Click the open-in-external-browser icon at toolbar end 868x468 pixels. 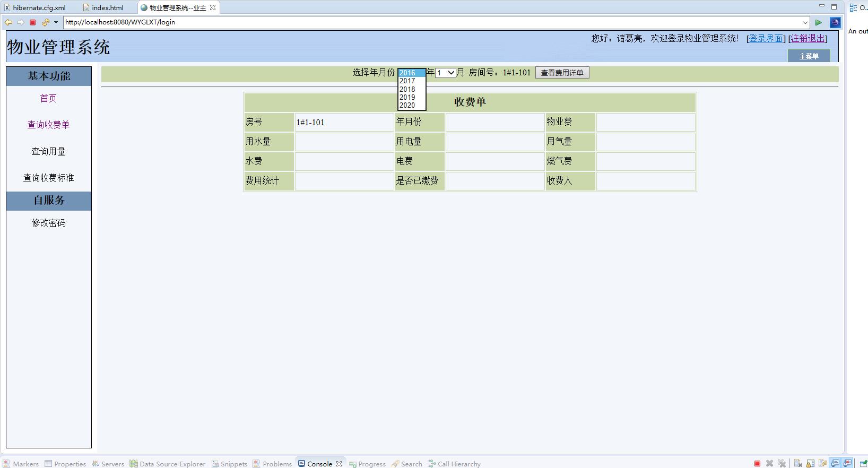point(835,22)
